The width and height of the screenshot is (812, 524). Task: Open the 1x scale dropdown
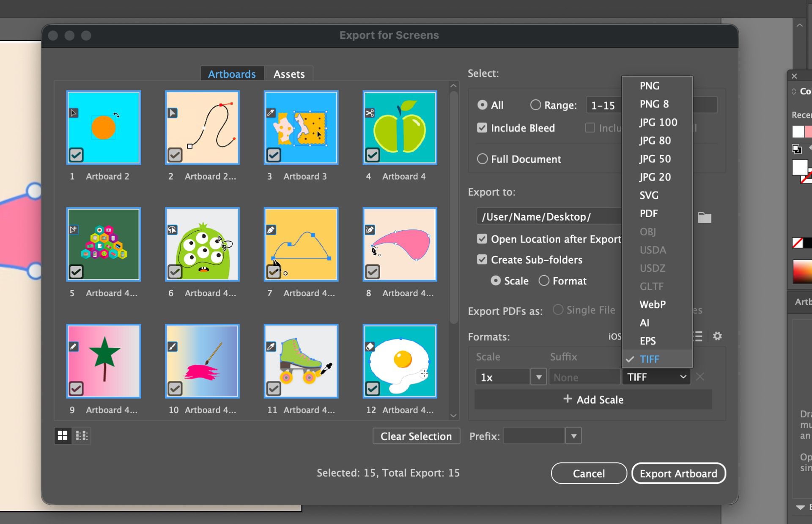pos(538,377)
